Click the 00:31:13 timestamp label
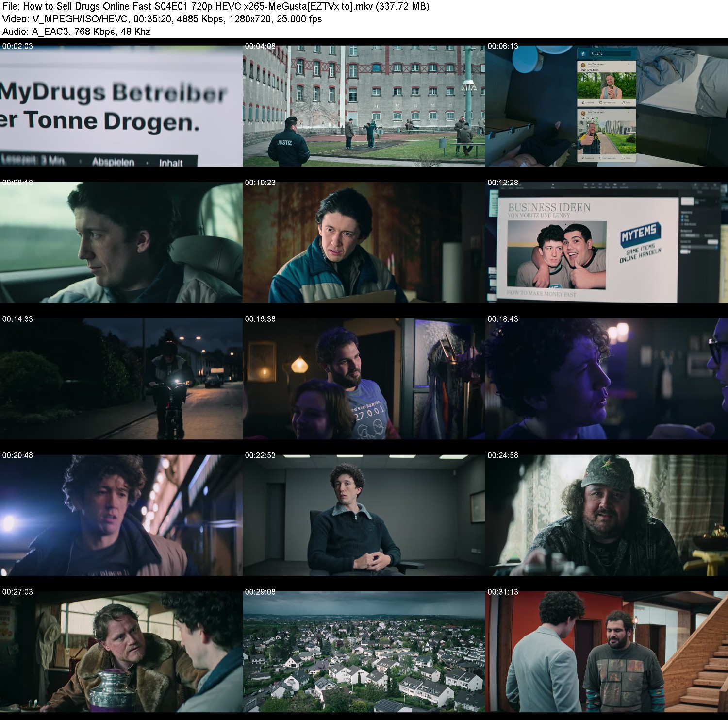 pos(503,592)
